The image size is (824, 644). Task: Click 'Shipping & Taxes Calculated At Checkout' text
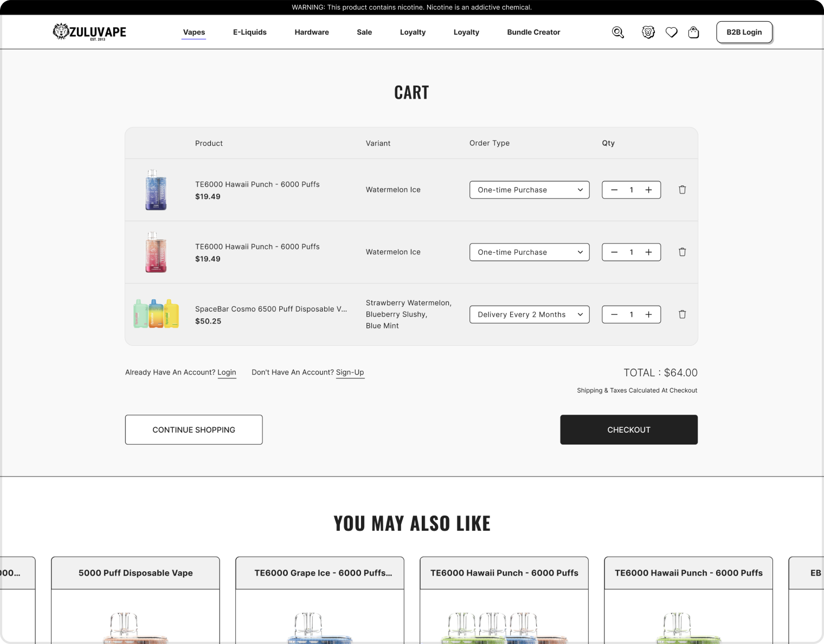point(637,390)
